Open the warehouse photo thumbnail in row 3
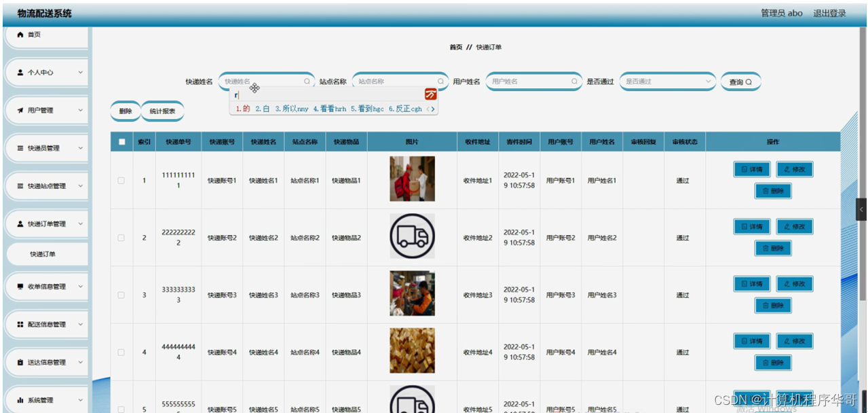The height and width of the screenshot is (413, 868). pyautogui.click(x=412, y=293)
